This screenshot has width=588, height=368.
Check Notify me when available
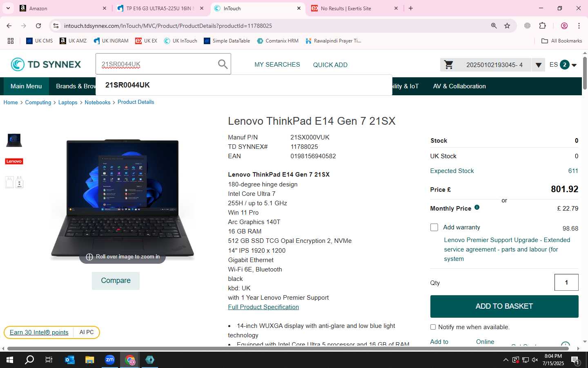click(433, 327)
